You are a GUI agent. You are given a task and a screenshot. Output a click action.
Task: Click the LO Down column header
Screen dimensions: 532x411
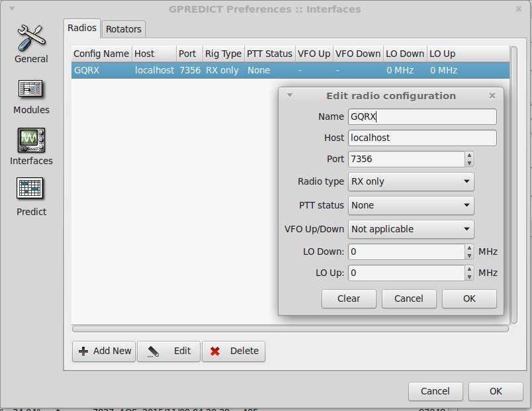tap(405, 54)
